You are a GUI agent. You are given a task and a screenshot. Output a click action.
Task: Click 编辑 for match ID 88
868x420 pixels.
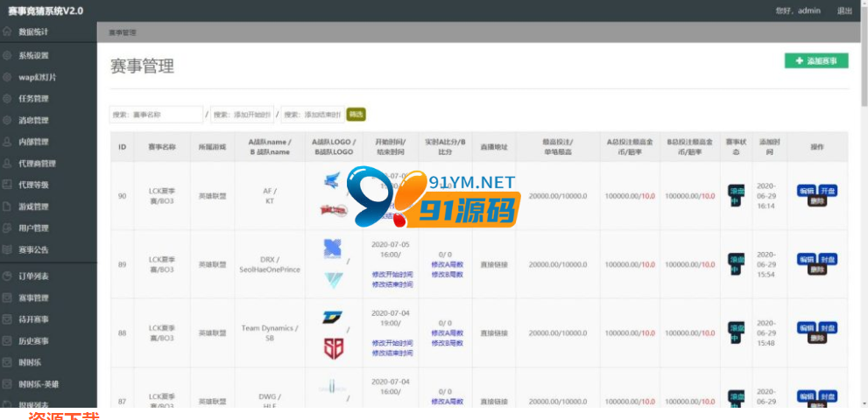[x=806, y=327]
